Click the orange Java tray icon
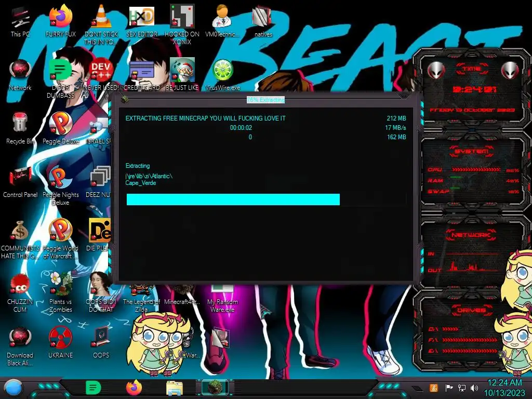Screen dimensions: 532x399 coord(433,388)
